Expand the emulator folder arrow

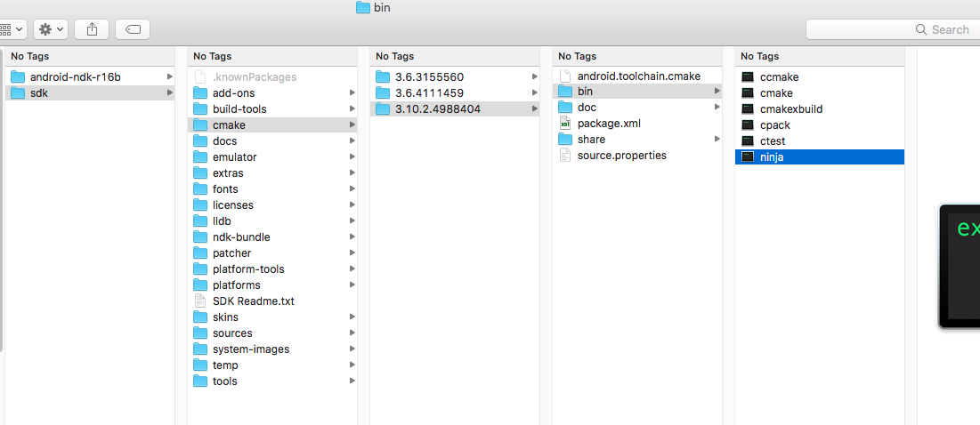(352, 157)
